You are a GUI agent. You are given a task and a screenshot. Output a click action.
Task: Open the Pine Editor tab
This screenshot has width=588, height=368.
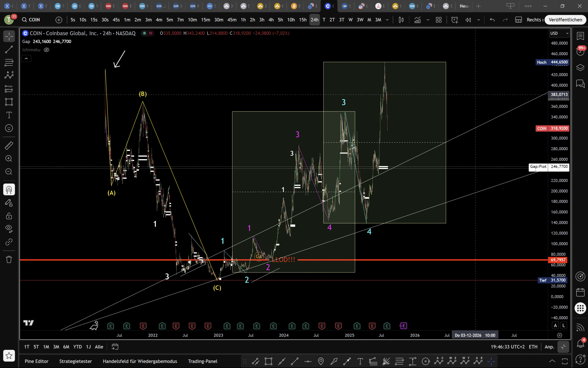(36, 361)
